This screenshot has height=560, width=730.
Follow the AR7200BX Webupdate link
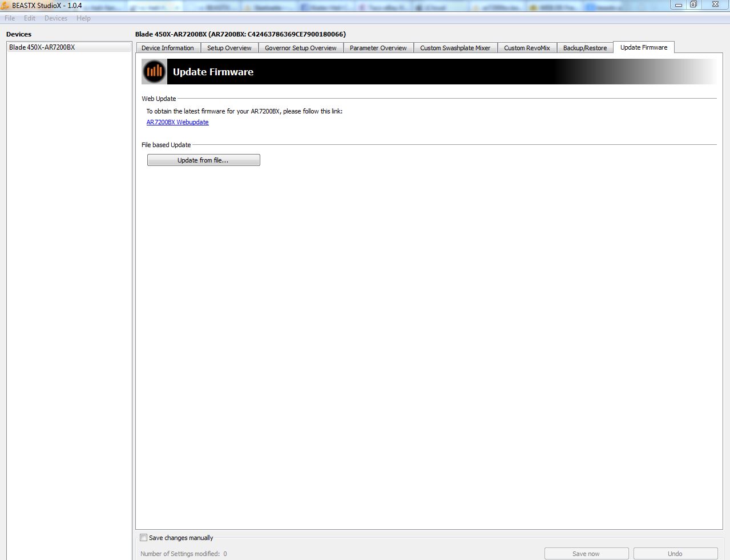(x=178, y=122)
